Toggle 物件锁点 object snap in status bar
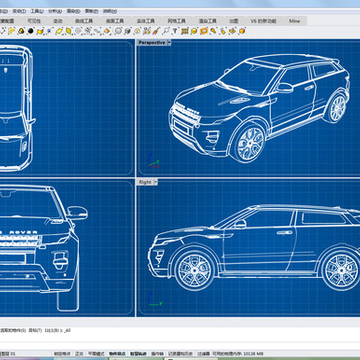The image size is (360, 360). click(117, 353)
